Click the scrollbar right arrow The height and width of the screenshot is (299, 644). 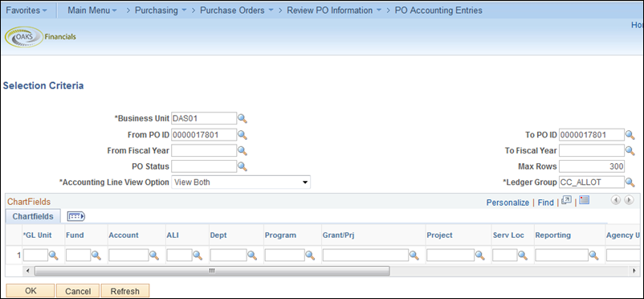click(634, 271)
